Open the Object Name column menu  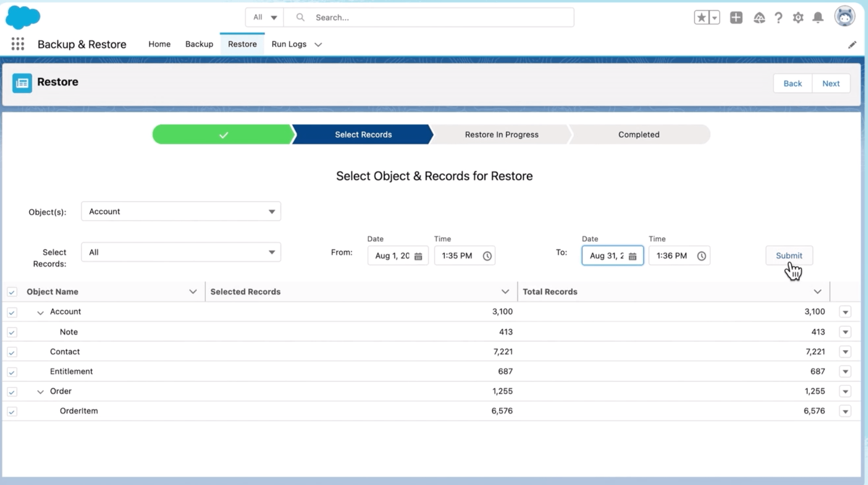pos(193,292)
